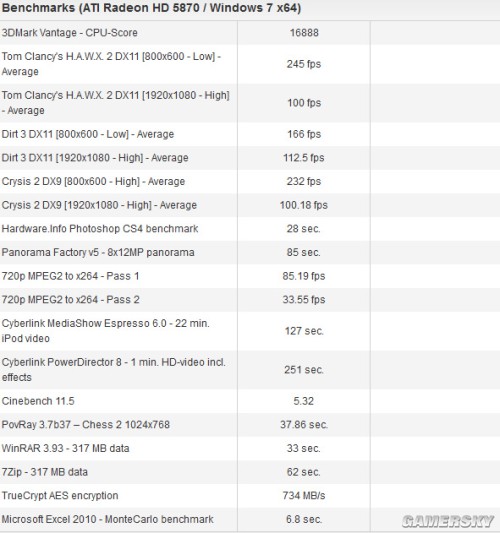Image resolution: width=500 pixels, height=533 pixels.
Task: Select the 16888 score value
Action: tap(304, 33)
